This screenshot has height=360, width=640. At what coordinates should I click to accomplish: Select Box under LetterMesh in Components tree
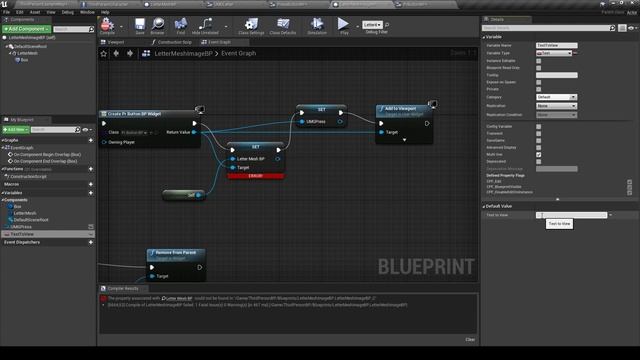(x=24, y=60)
